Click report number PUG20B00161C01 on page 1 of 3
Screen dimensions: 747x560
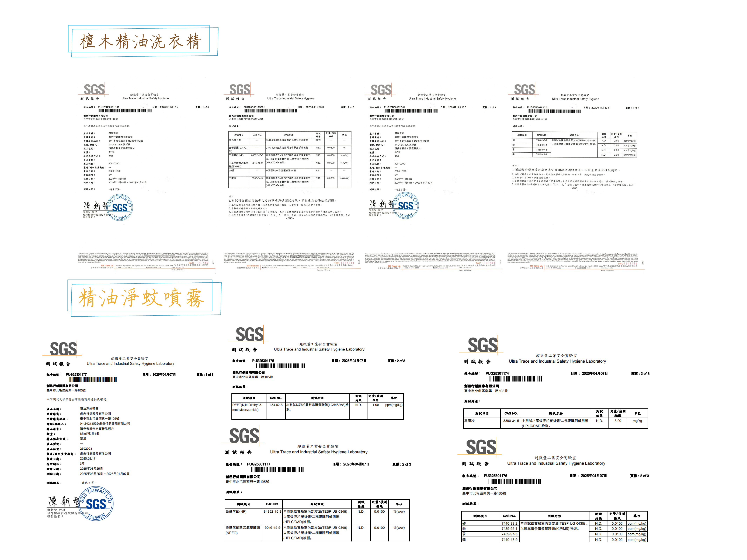click(x=108, y=107)
